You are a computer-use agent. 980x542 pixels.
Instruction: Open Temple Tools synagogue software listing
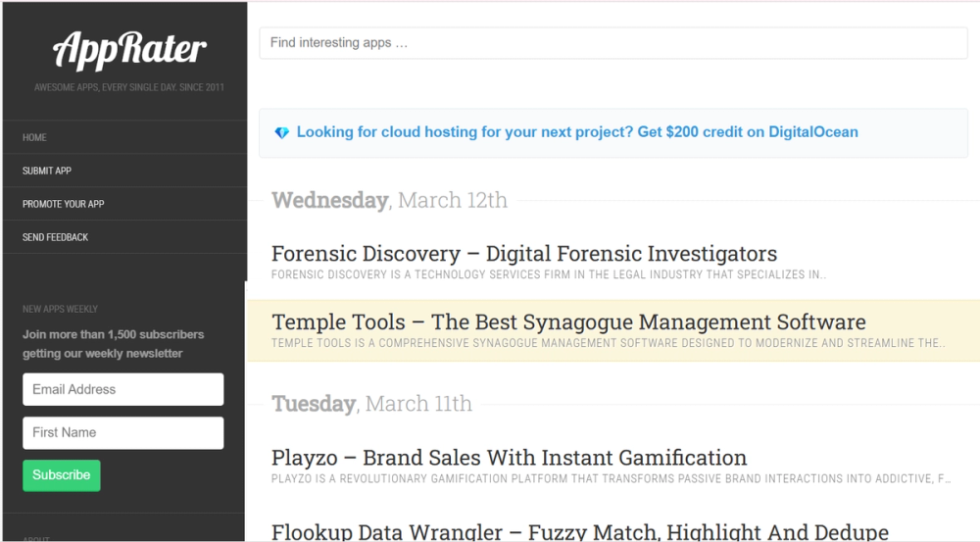568,321
